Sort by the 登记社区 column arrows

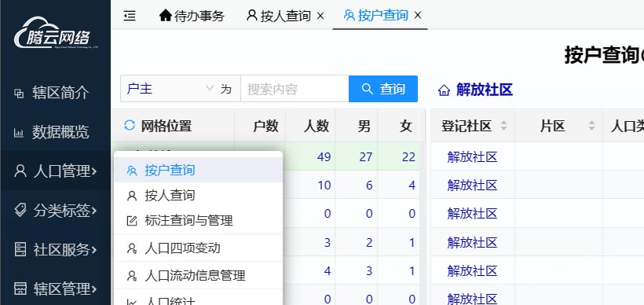coord(504,126)
